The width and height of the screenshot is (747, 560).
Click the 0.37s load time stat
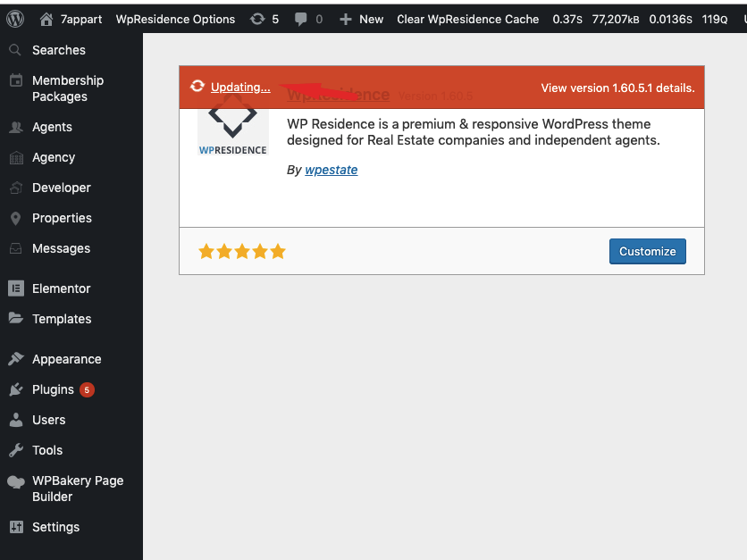click(x=567, y=19)
